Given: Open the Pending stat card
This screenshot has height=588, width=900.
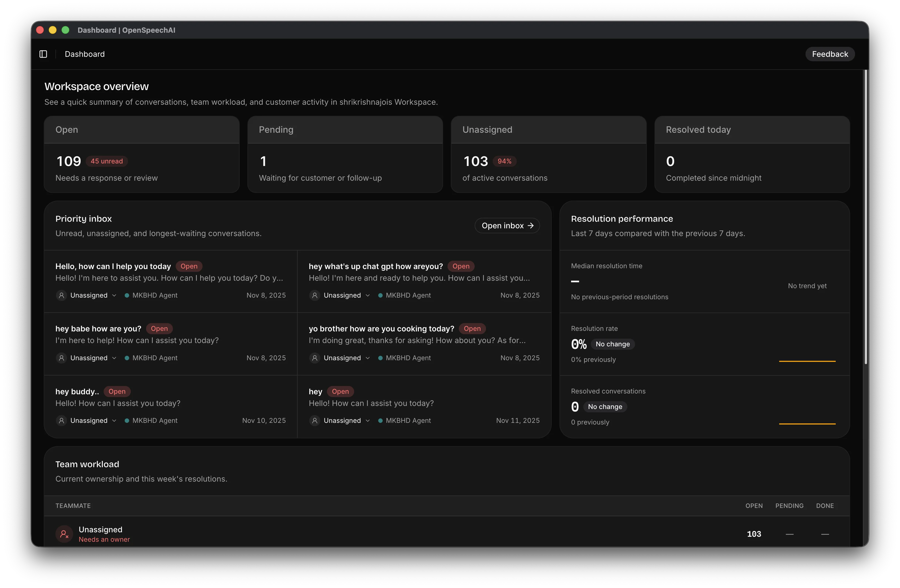Looking at the screenshot, I should coord(345,154).
